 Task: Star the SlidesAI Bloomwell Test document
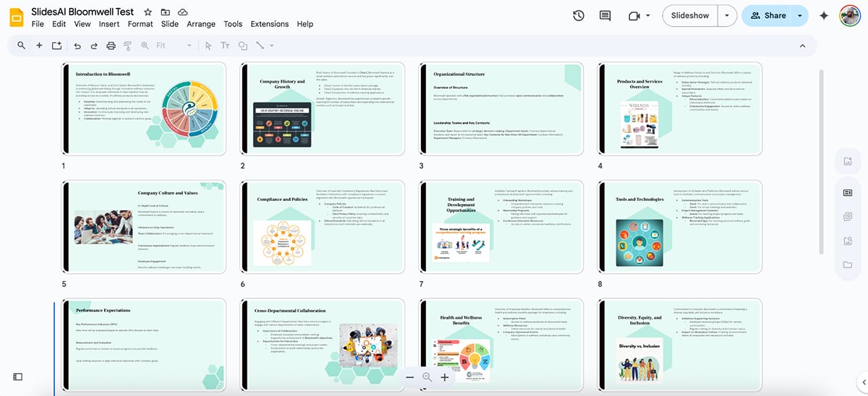point(148,12)
